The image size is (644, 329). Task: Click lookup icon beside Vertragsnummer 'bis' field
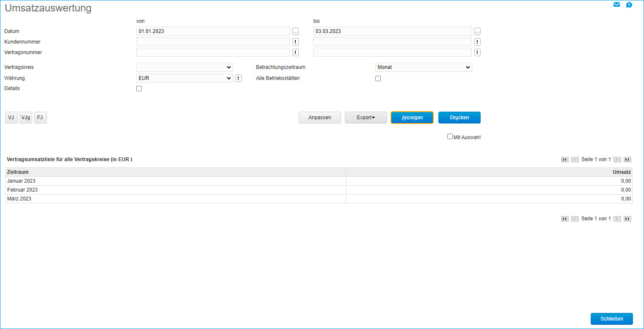tap(477, 52)
